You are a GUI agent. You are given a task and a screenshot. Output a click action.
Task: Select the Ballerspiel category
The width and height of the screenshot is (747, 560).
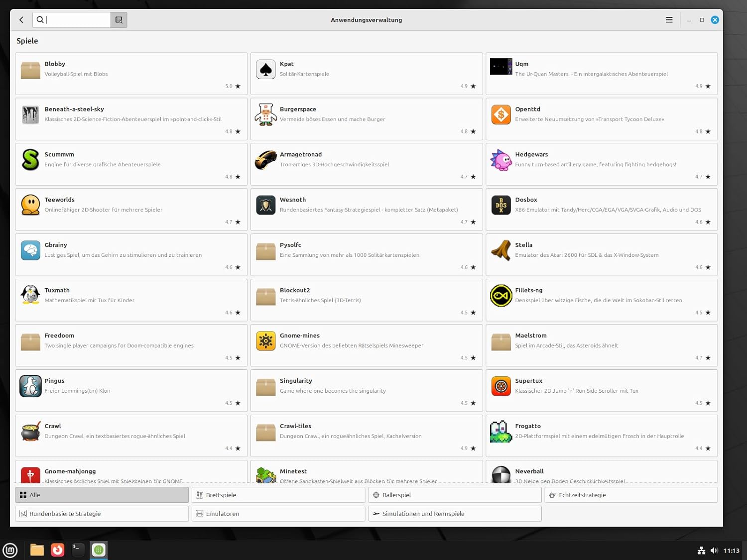455,495
